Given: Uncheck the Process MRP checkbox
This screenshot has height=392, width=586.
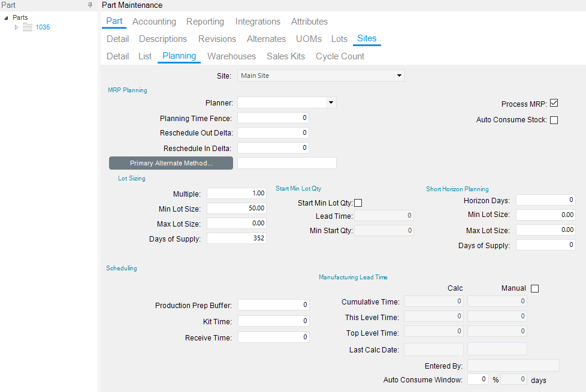Looking at the screenshot, I should click(554, 103).
